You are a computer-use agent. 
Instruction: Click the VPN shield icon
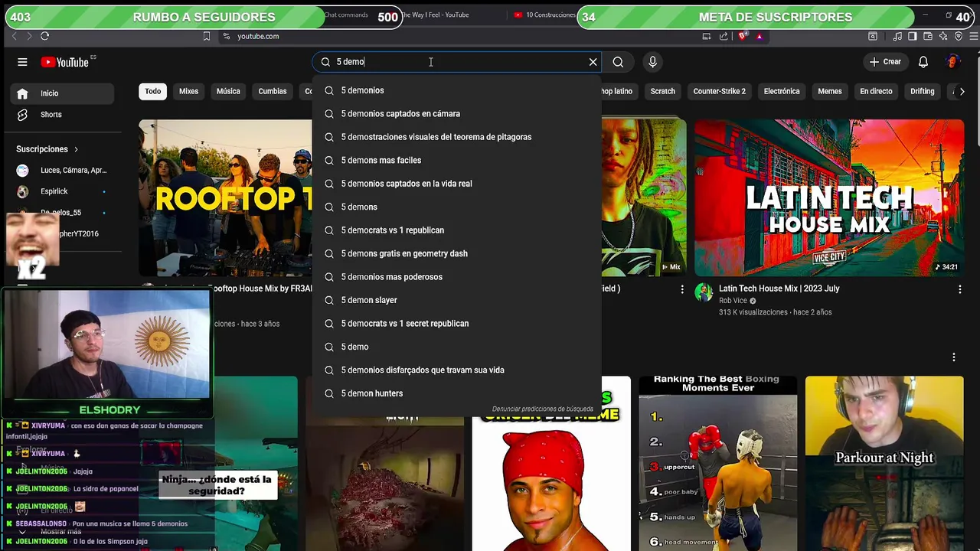tap(958, 36)
